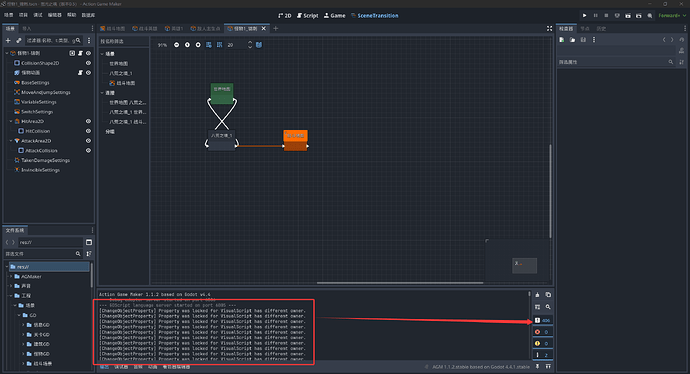Viewport: 690px width, 374px height.
Task: Click the minimap toggle icon after snap value
Action: [x=259, y=45]
